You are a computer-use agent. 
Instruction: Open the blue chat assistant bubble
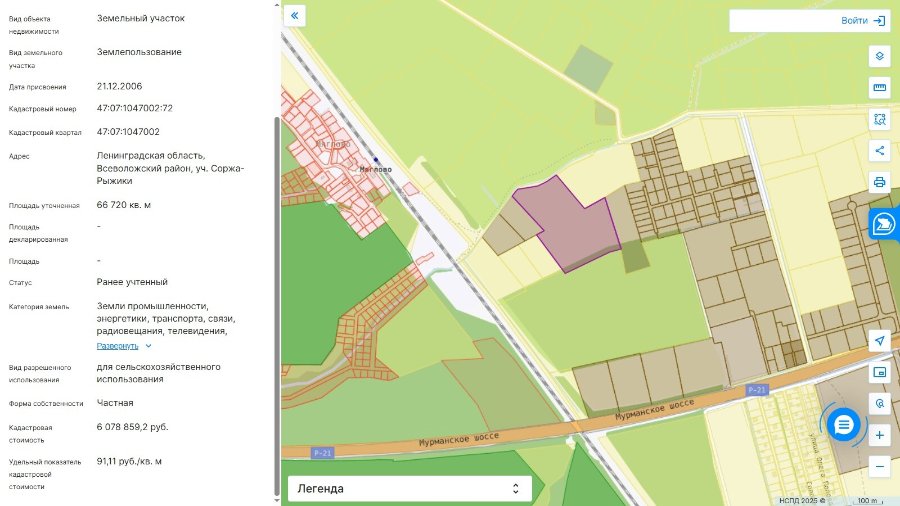click(843, 425)
